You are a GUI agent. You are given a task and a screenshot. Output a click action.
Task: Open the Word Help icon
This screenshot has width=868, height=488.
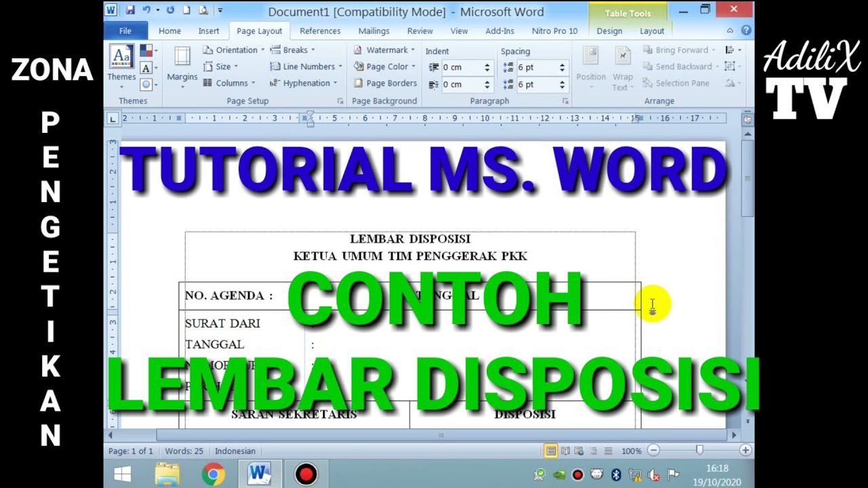(746, 30)
